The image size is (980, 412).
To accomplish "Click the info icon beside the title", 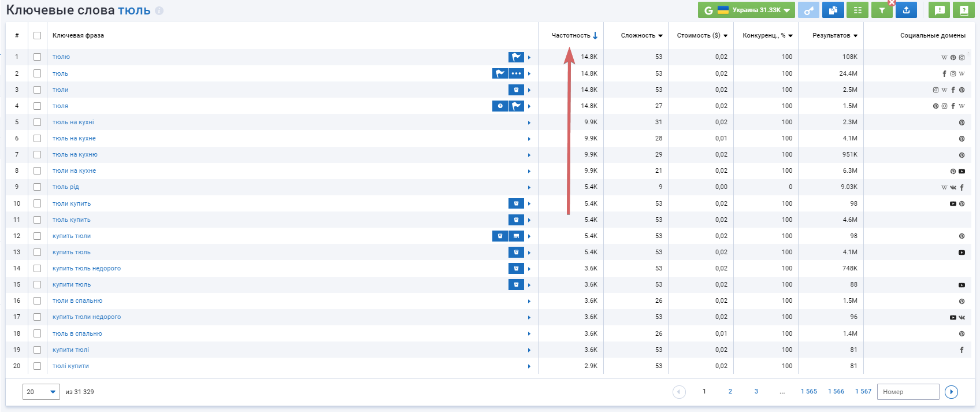I will coord(159,10).
